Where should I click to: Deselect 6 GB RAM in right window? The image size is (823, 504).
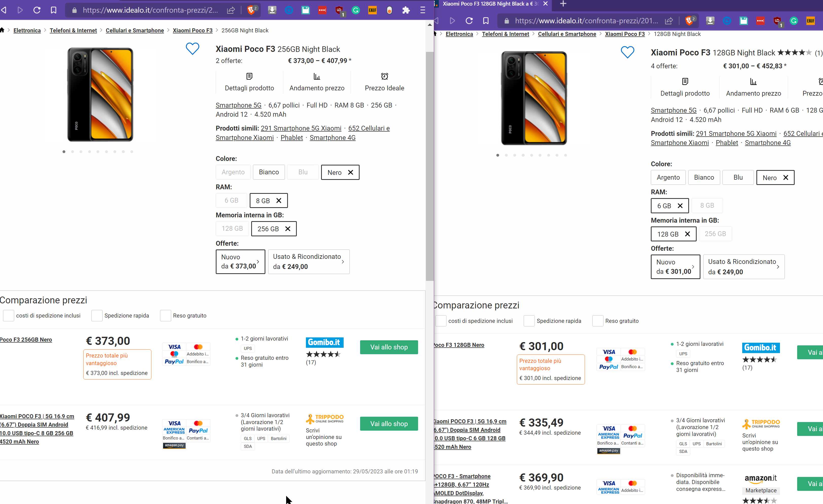680,206
